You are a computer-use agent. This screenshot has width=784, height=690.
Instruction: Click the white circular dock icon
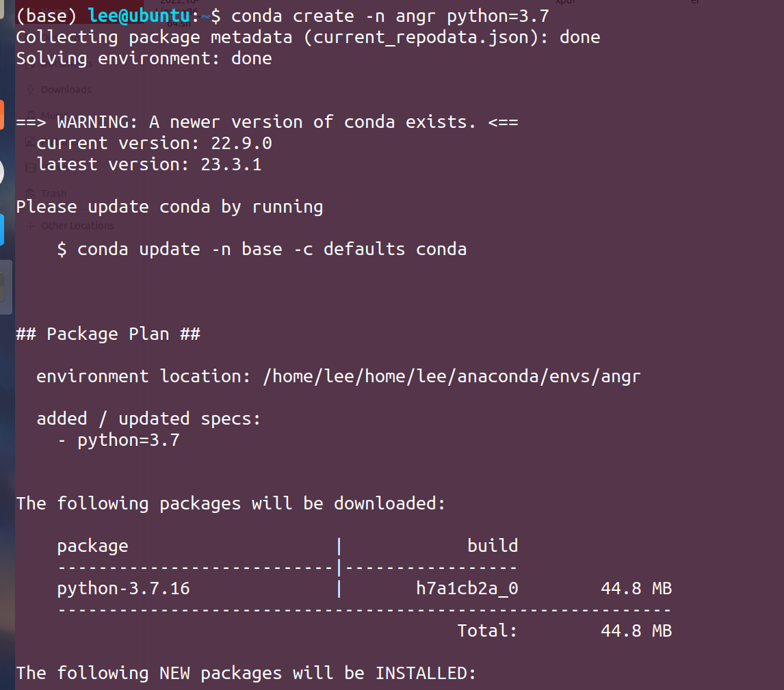(x=1, y=172)
